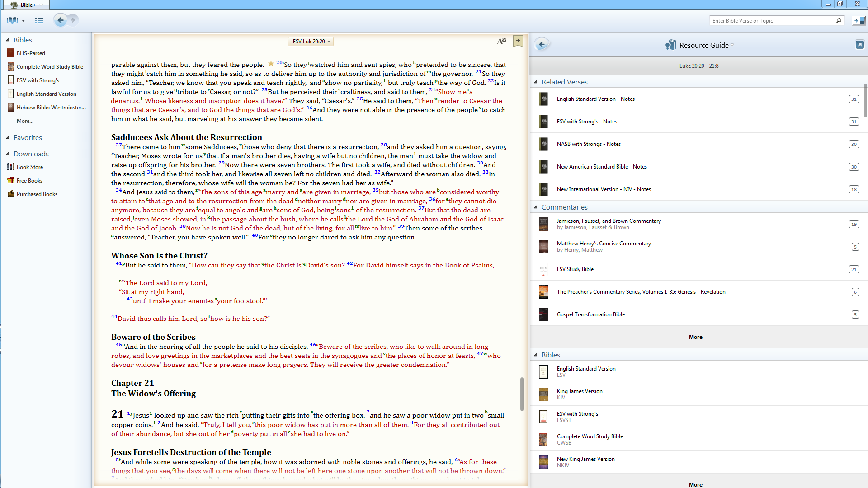Toggle the list view icon in toolbar

(39, 20)
